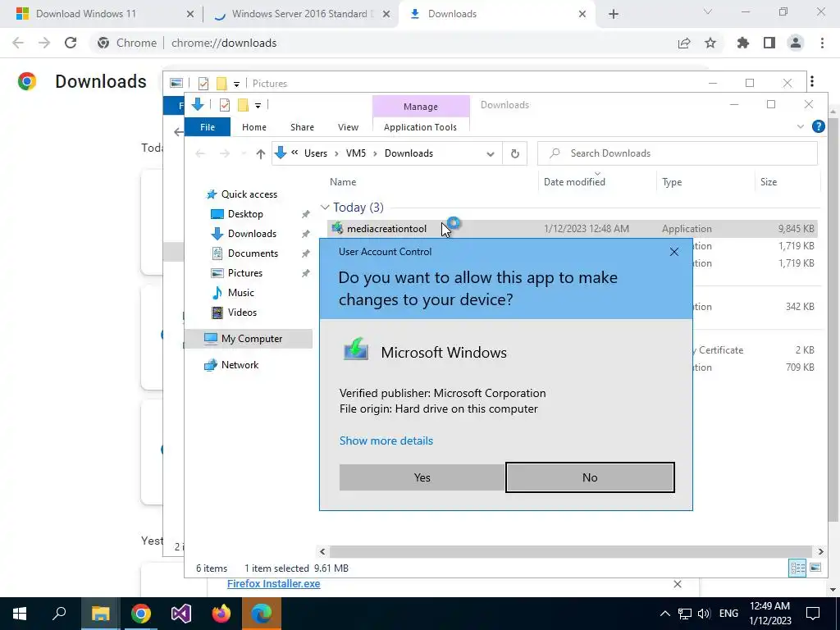The height and width of the screenshot is (630, 840).
Task: Reload the Chrome page
Action: click(x=71, y=43)
